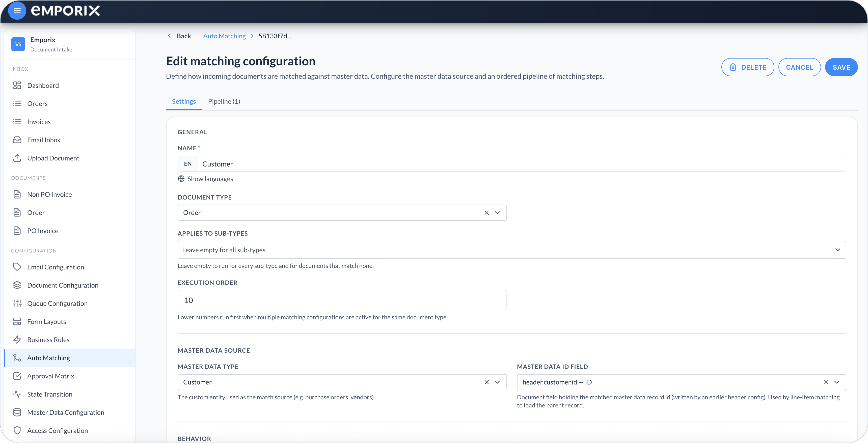Click the Approval Matrix check icon

tap(17, 376)
